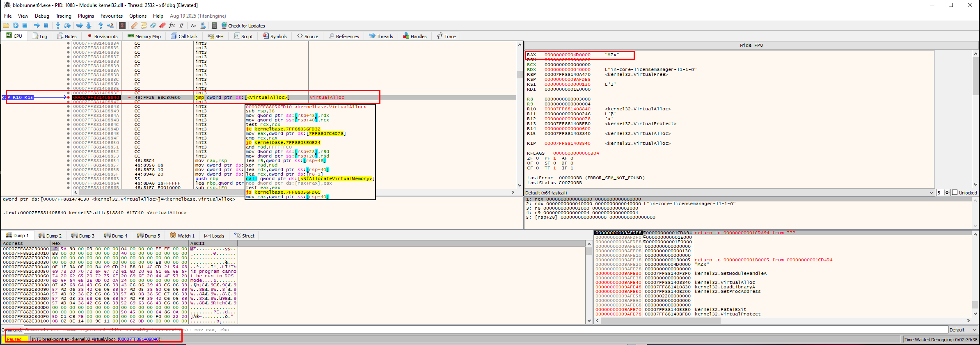980x345 pixels.
Task: Toggle breakpoint bullet at address 00007FF881408863
Action: pos(69,179)
